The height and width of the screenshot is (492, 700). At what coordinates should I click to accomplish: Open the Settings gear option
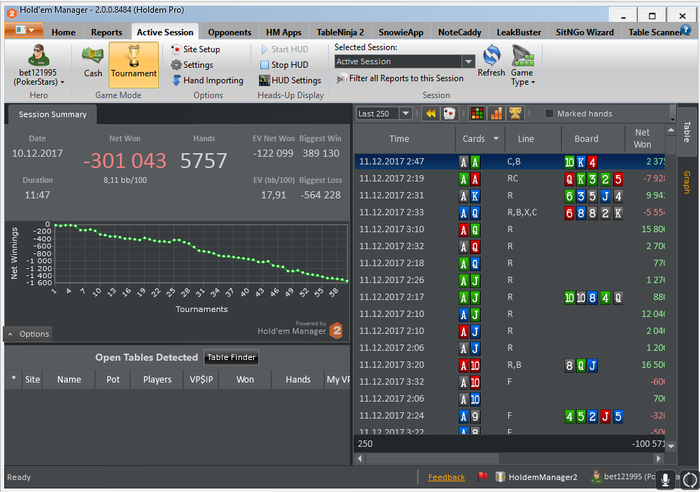(x=192, y=65)
